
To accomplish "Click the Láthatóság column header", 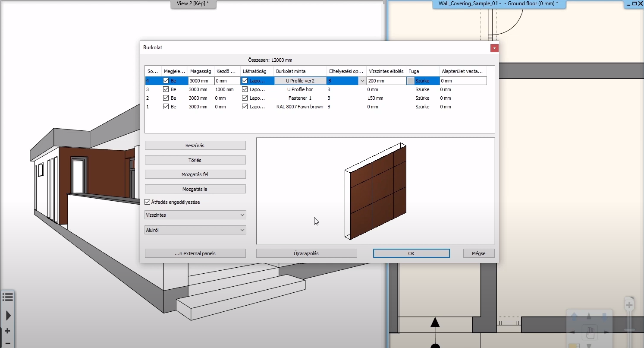I will tap(257, 71).
